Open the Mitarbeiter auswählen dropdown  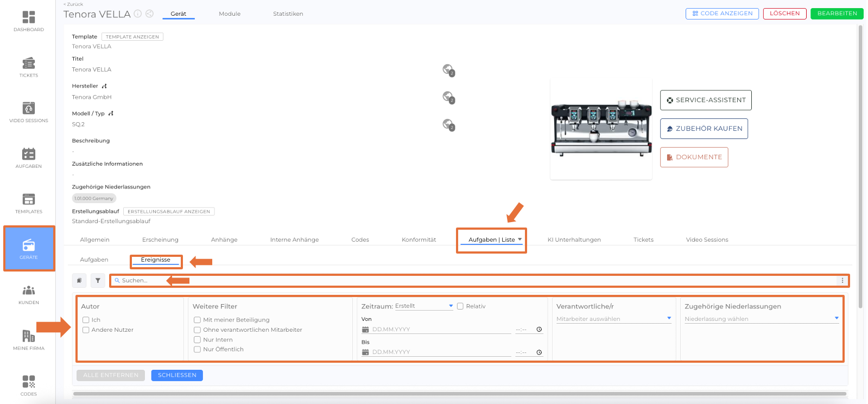point(613,319)
